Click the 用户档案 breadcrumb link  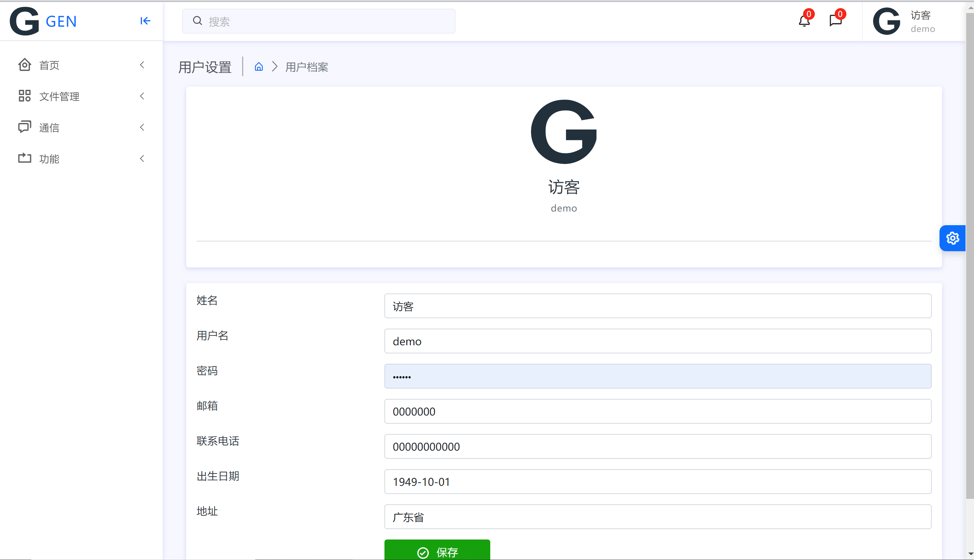click(307, 67)
